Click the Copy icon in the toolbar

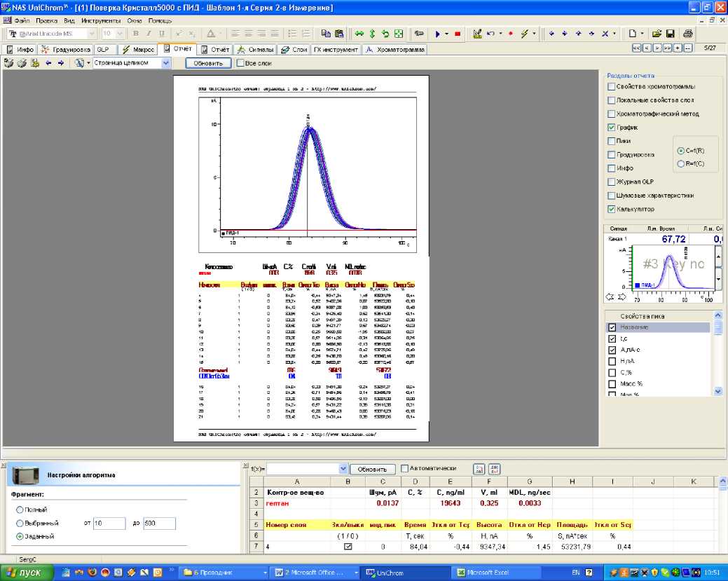326,34
